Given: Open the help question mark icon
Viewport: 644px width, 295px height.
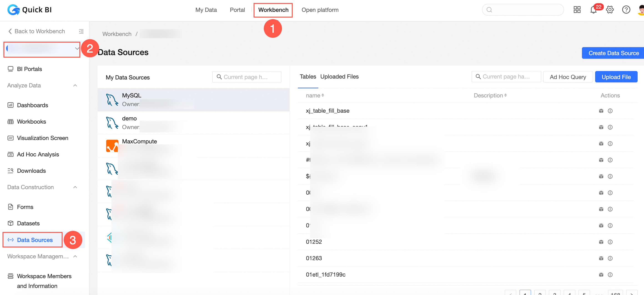Looking at the screenshot, I should (x=626, y=10).
